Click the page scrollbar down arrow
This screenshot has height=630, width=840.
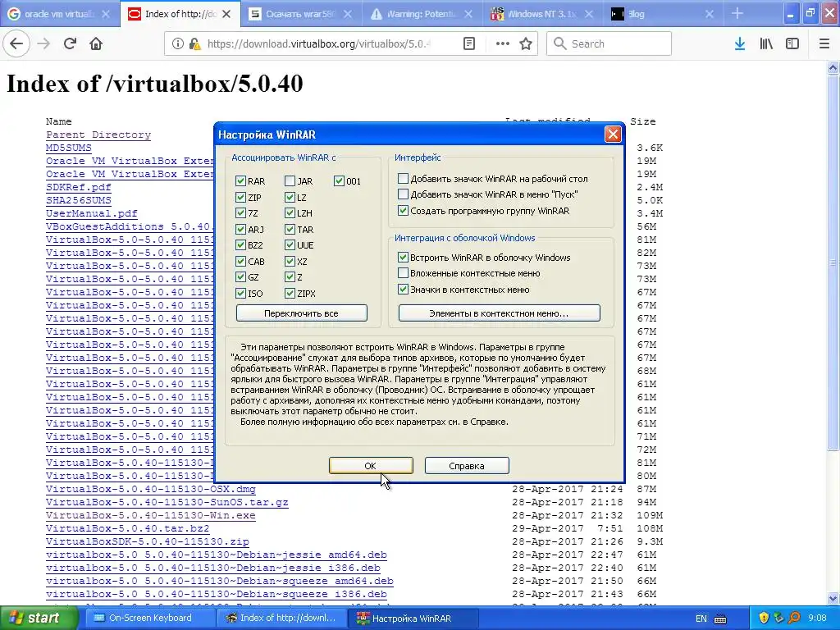[833, 598]
